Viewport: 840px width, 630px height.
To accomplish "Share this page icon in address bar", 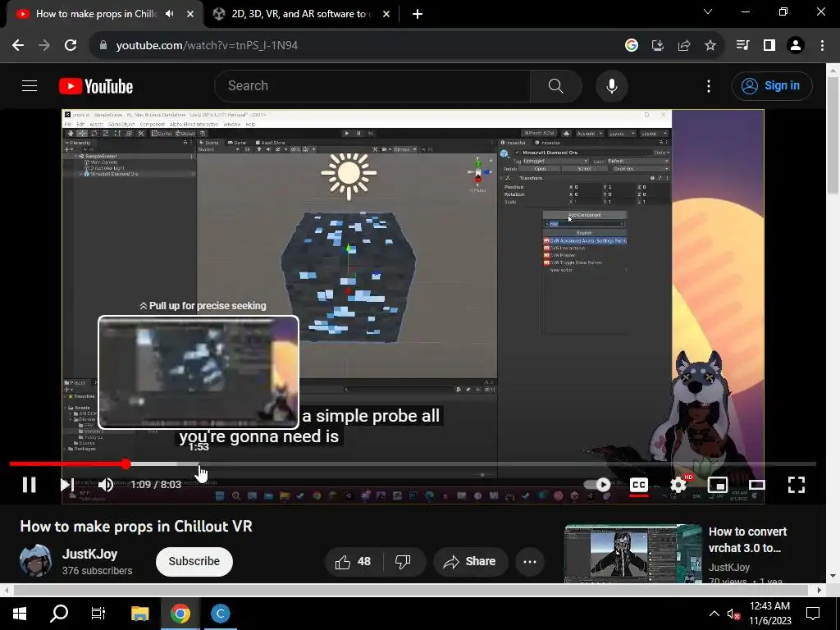I will click(x=683, y=45).
